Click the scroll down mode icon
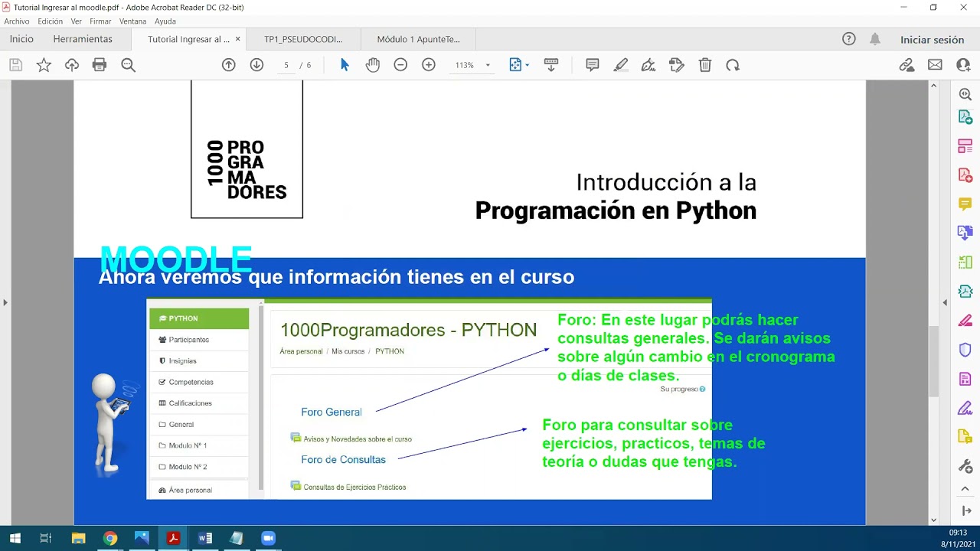Screen dimensions: 980x551 [550, 65]
